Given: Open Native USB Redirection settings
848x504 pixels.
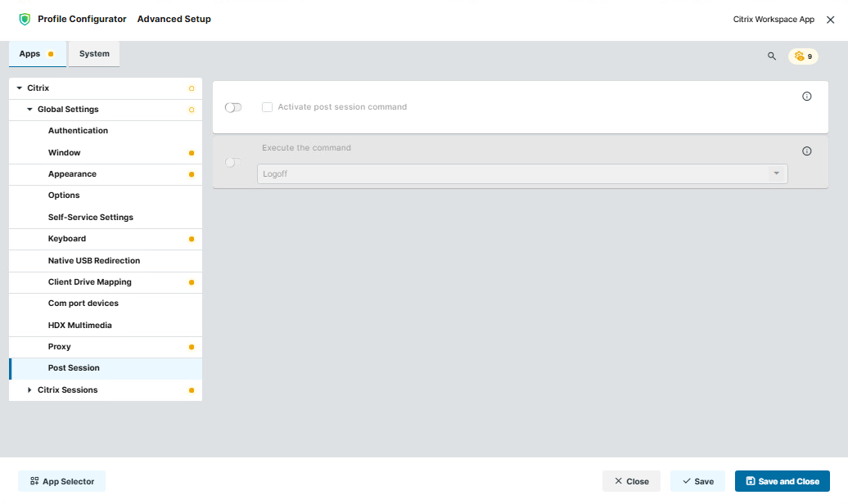Looking at the screenshot, I should click(106, 261).
